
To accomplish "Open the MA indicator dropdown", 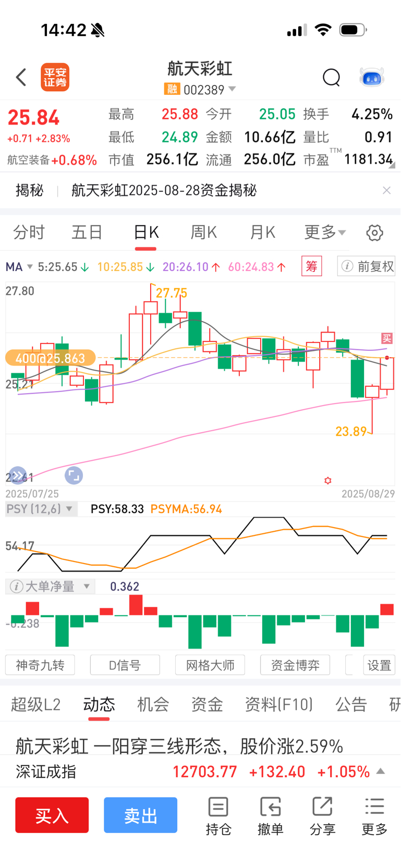I will pyautogui.click(x=19, y=267).
